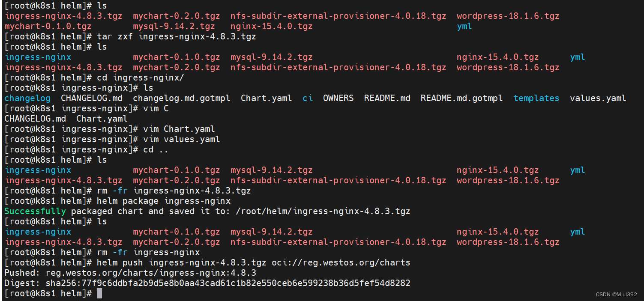The image size is (644, 301).
Task: Click the 'rm -fr ingress-nginx-4.8.3.tgz' command
Action: (174, 191)
